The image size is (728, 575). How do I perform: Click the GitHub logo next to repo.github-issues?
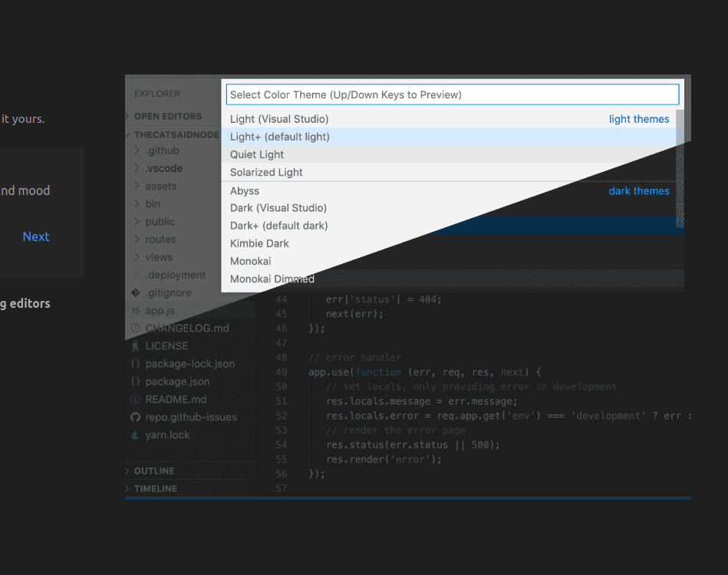[x=137, y=417]
